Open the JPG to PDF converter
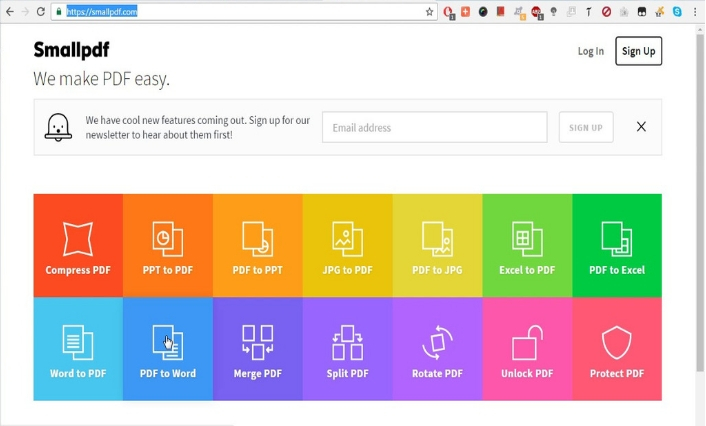The height and width of the screenshot is (426, 706). coord(348,245)
